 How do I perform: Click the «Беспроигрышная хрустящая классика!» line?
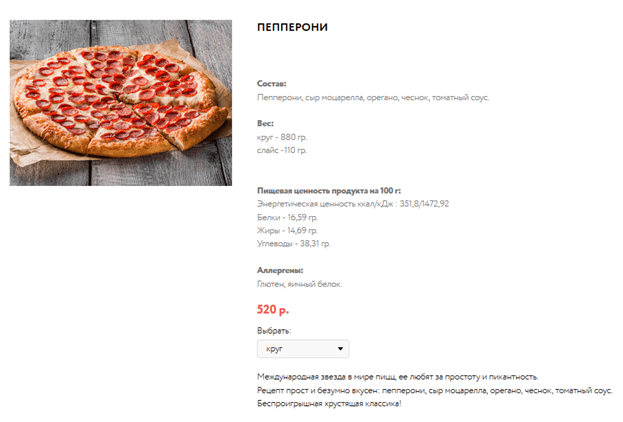tap(328, 403)
